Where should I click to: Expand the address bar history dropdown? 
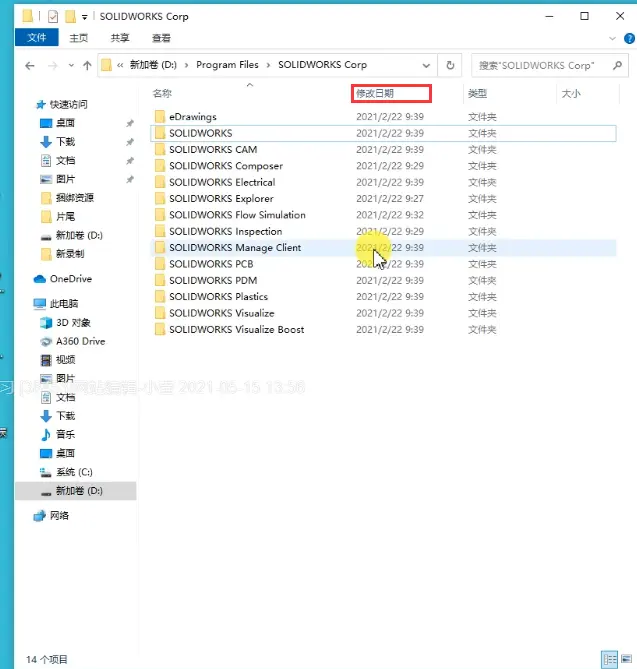426,66
